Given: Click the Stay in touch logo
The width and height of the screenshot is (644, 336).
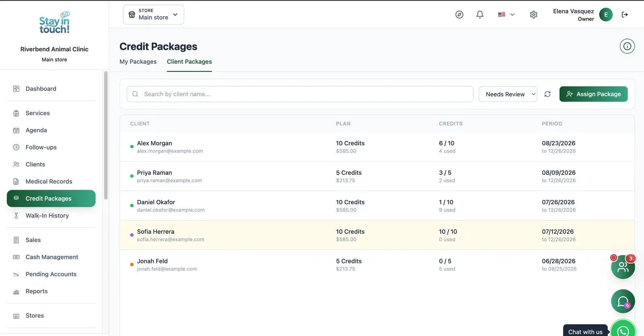Looking at the screenshot, I should pos(54,23).
